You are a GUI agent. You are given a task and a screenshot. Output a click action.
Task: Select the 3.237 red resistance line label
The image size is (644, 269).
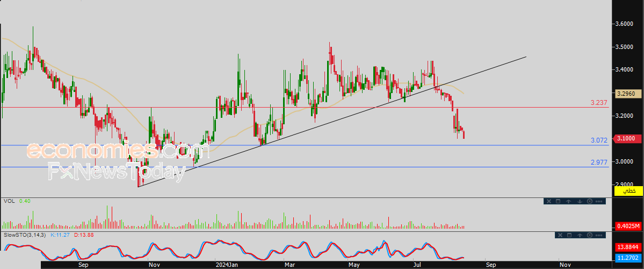click(x=599, y=102)
